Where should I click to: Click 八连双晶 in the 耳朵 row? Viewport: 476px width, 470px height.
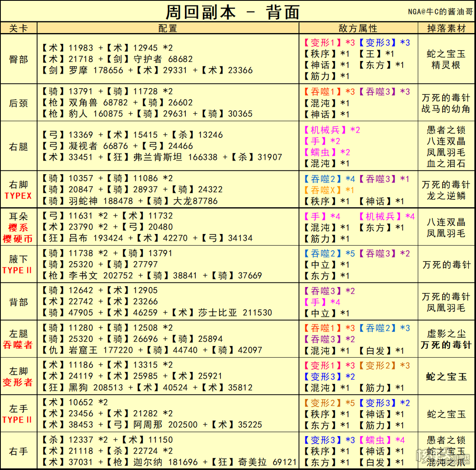[x=446, y=222]
